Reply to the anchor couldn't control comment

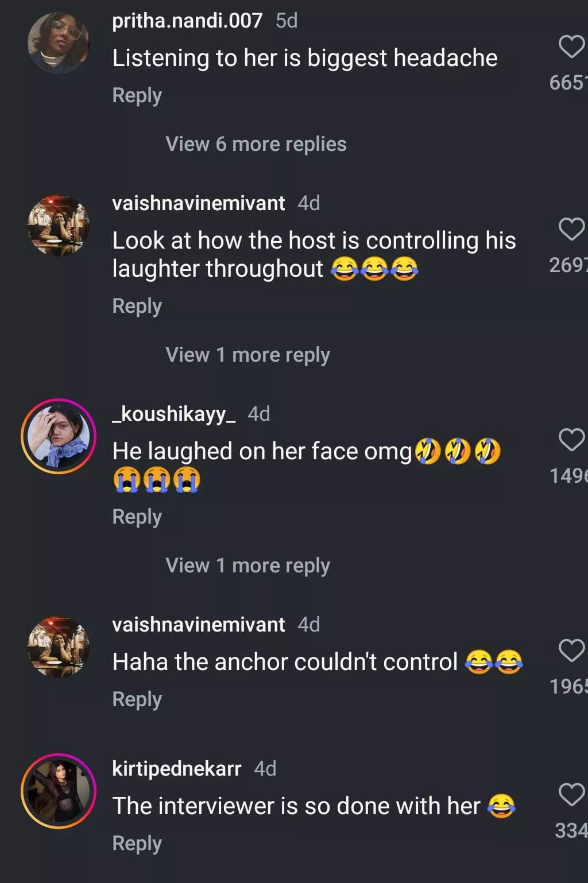point(137,699)
